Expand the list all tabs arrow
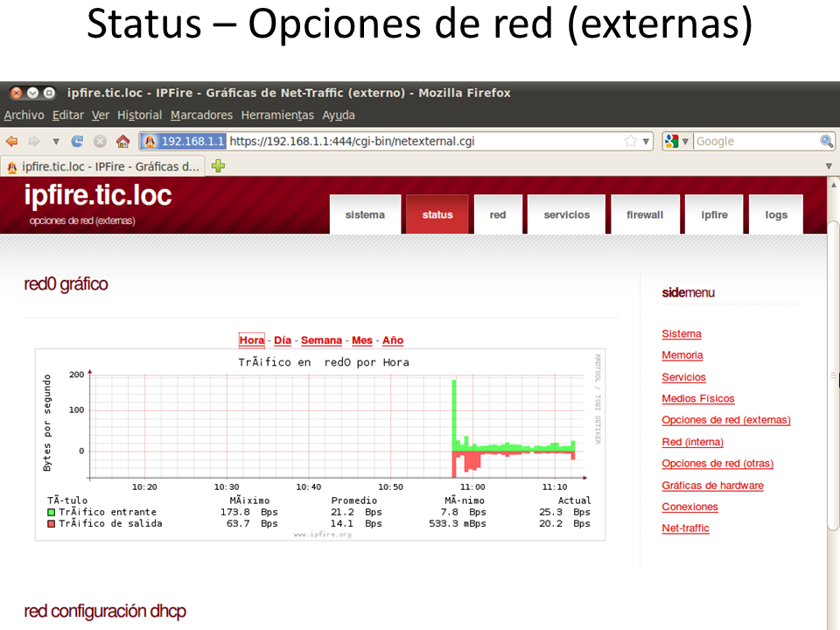 tap(829, 165)
